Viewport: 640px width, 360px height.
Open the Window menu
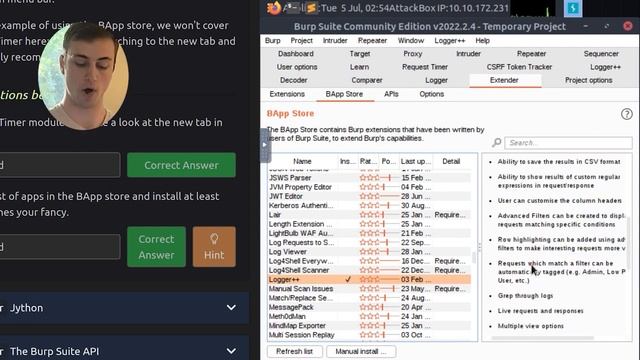coord(411,40)
